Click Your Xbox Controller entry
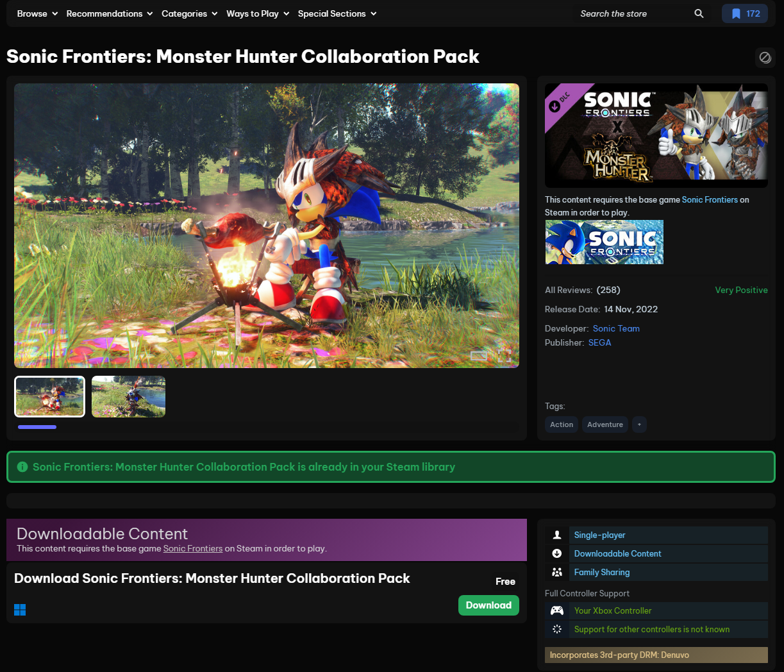Image resolution: width=784 pixels, height=672 pixels. (x=656, y=610)
